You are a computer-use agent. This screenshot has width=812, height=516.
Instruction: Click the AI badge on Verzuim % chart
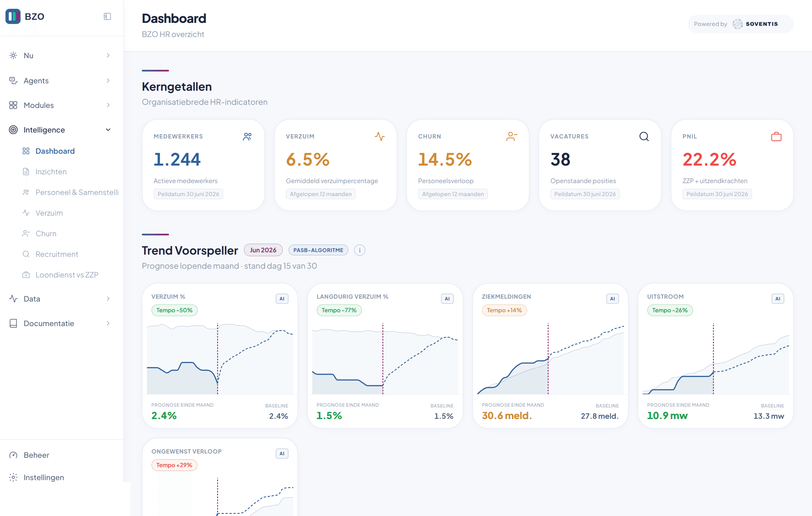(282, 298)
